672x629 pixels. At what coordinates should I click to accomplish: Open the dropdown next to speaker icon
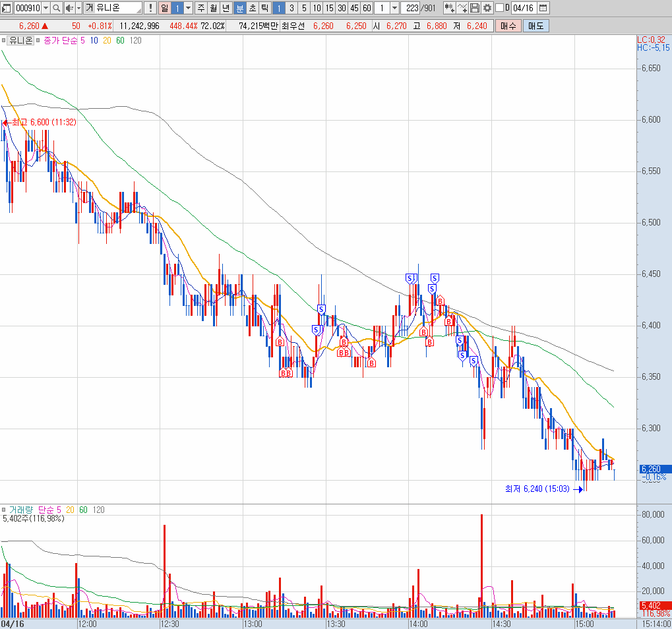click(x=78, y=8)
